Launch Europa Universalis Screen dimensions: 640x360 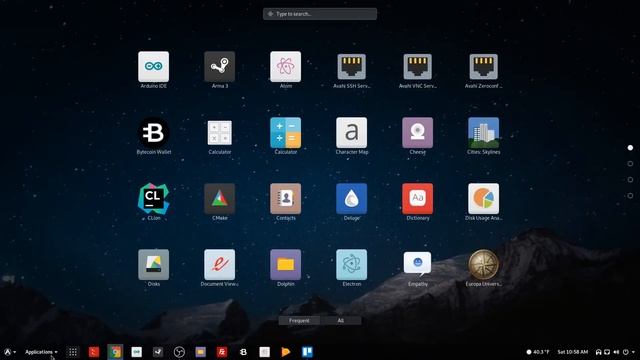click(x=484, y=264)
